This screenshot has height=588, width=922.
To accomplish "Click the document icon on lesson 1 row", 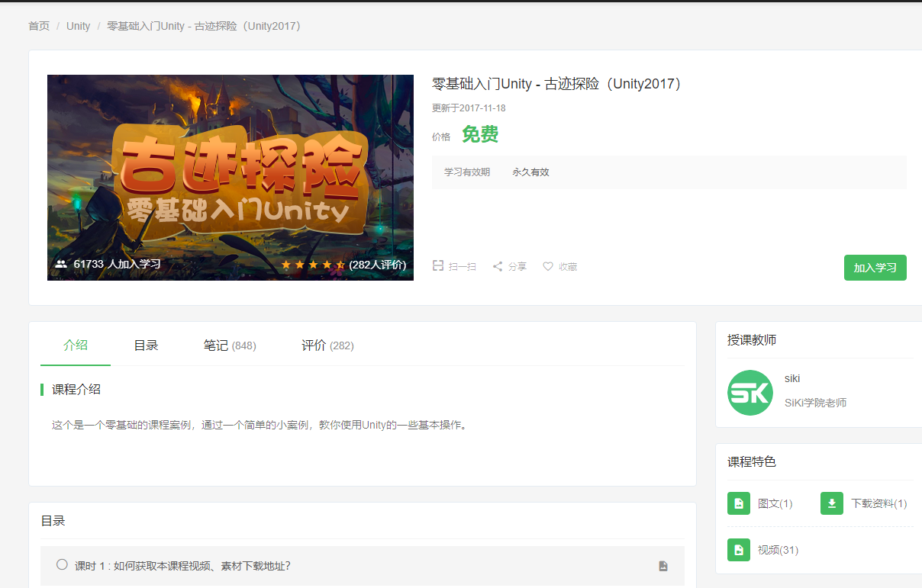I will point(663,566).
